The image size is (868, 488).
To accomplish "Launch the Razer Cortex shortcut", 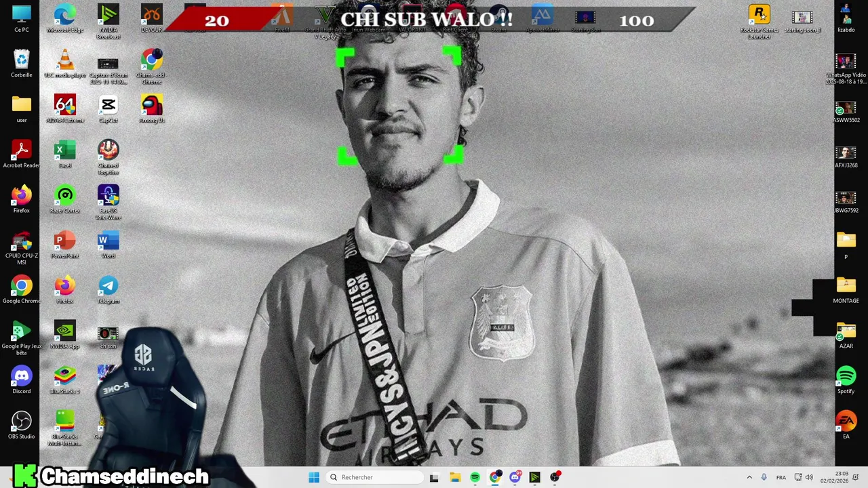I will click(x=65, y=199).
